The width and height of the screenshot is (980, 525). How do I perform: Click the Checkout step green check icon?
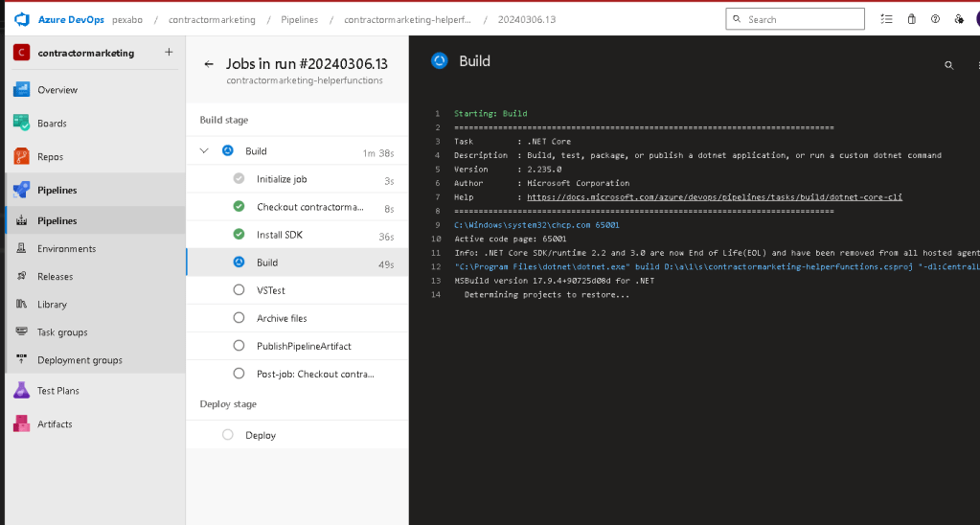point(239,206)
